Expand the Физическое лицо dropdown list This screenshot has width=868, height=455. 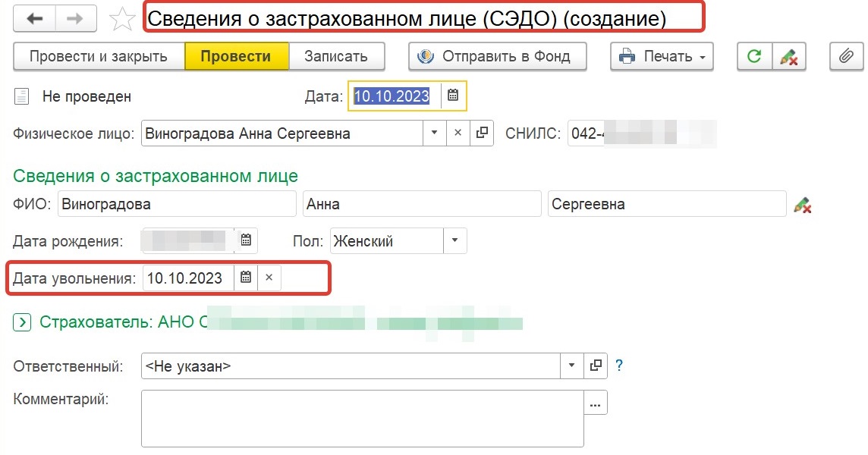coord(434,133)
